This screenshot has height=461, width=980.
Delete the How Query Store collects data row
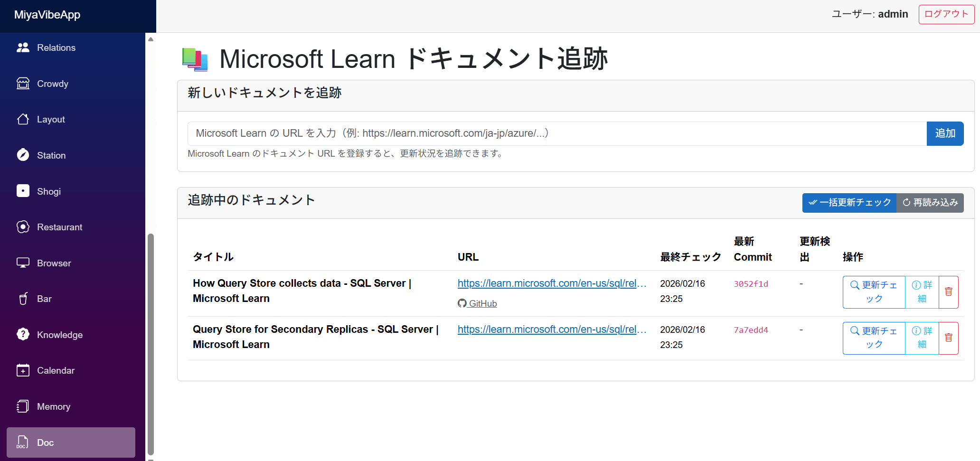click(x=949, y=292)
